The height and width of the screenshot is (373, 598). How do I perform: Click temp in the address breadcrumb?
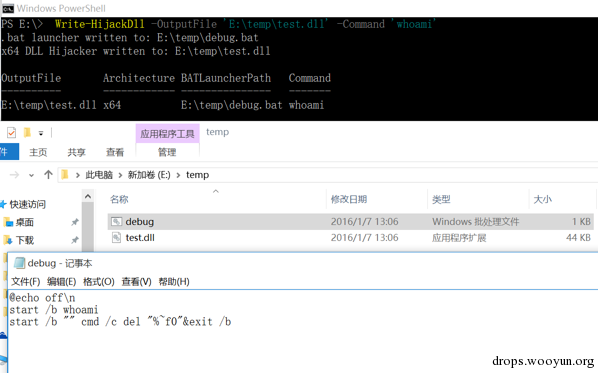(198, 175)
